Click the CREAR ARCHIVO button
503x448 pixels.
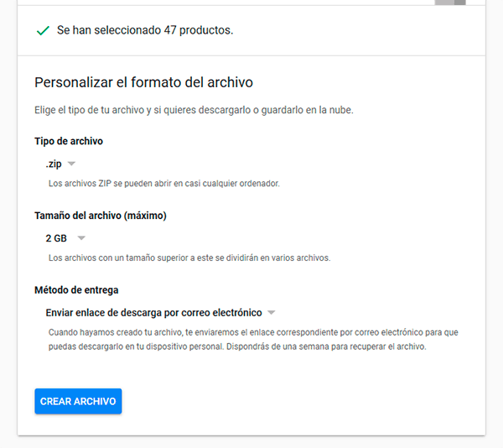point(78,401)
